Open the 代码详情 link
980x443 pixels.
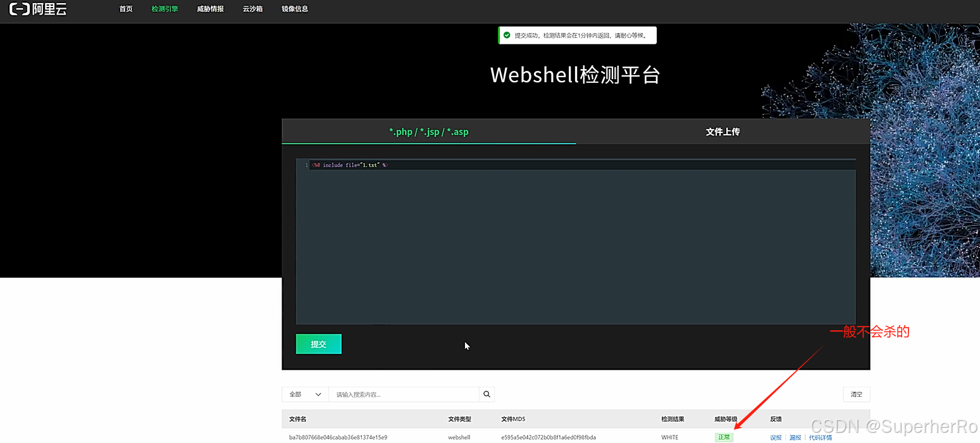pos(821,437)
